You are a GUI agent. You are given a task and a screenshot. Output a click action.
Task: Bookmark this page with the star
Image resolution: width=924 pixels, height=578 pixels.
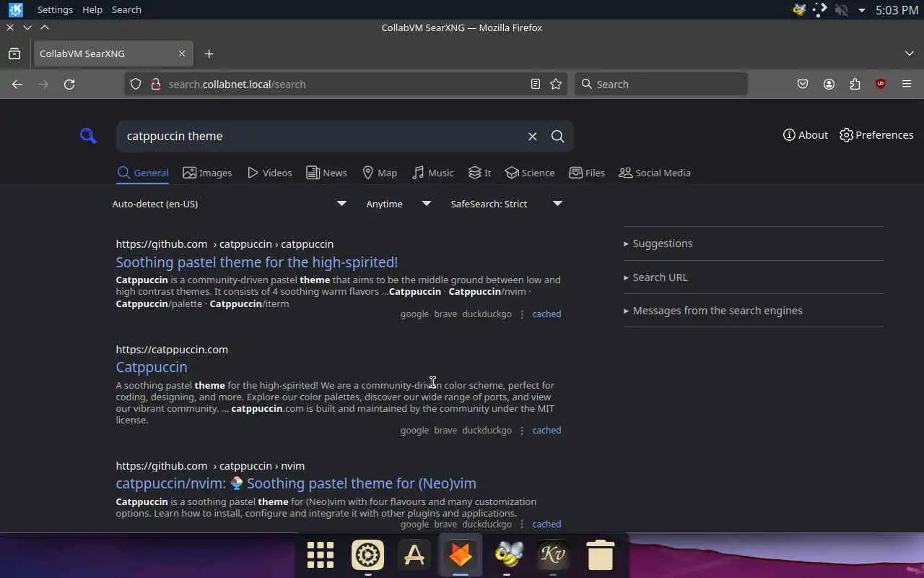click(x=556, y=84)
